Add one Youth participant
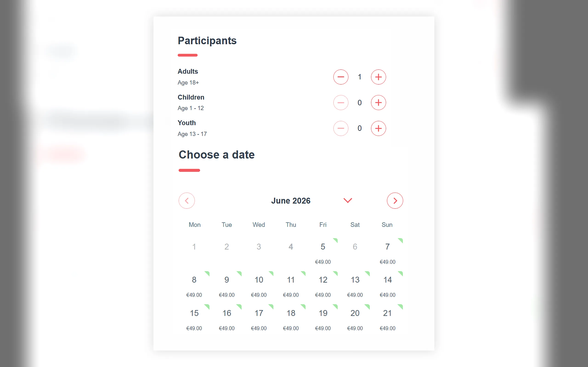The width and height of the screenshot is (588, 367). pos(378,128)
